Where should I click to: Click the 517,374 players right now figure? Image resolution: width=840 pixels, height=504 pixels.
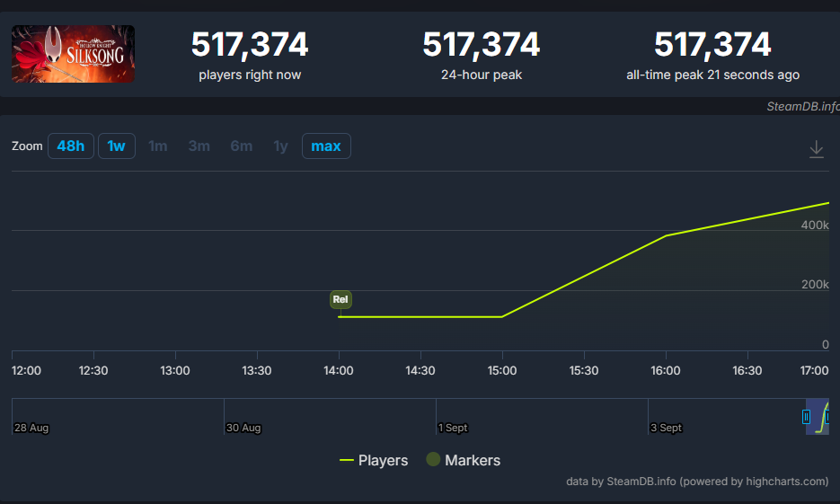(250, 44)
